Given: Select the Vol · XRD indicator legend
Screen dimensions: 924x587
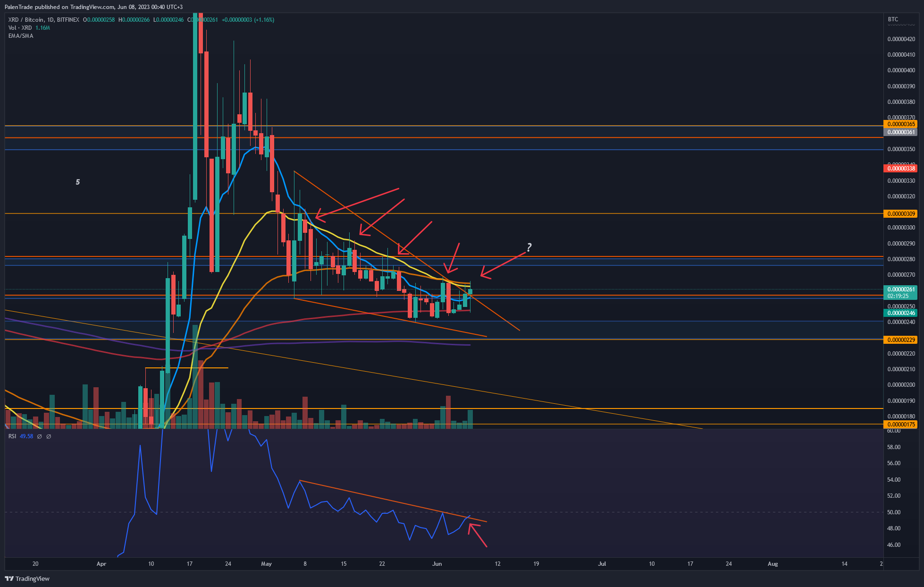Looking at the screenshot, I should click(x=20, y=28).
